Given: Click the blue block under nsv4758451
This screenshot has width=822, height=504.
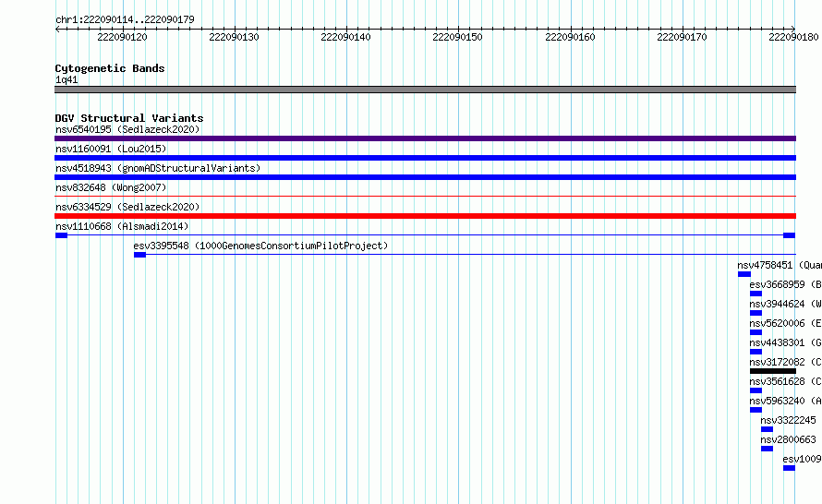Looking at the screenshot, I should (744, 274).
